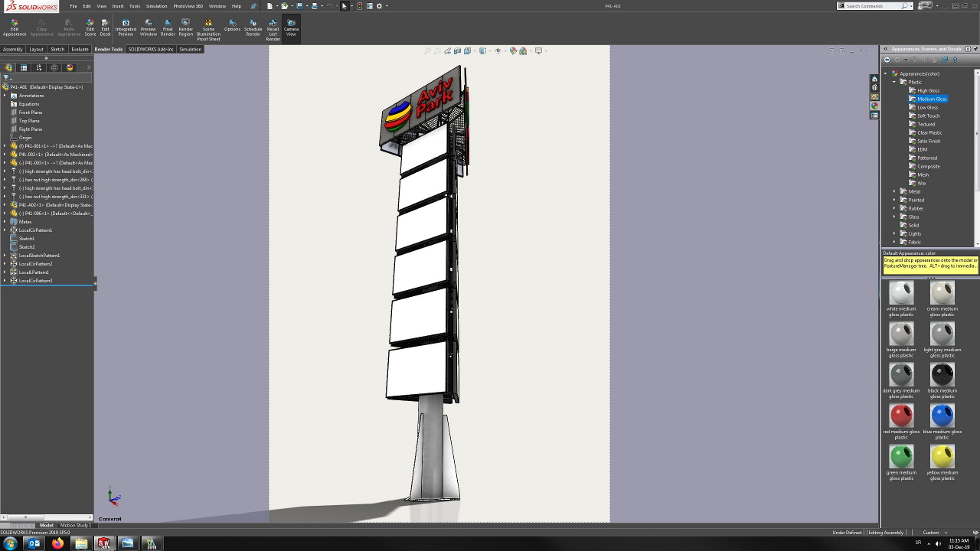Open the Schedule Render dialog
This screenshot has width=980, height=551.
pyautogui.click(x=253, y=28)
